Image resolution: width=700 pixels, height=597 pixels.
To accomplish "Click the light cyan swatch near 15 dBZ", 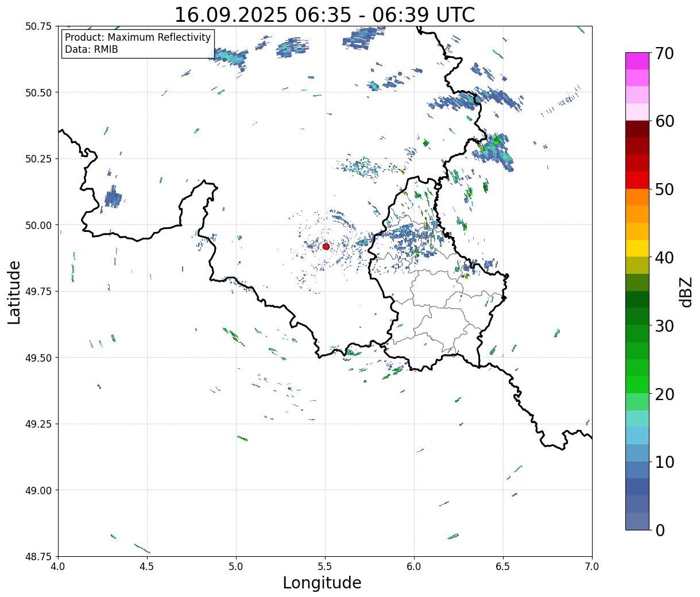I will 637,418.
